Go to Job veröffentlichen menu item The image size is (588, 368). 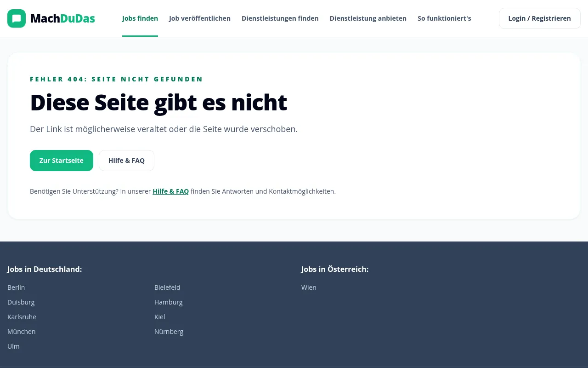[x=200, y=18]
